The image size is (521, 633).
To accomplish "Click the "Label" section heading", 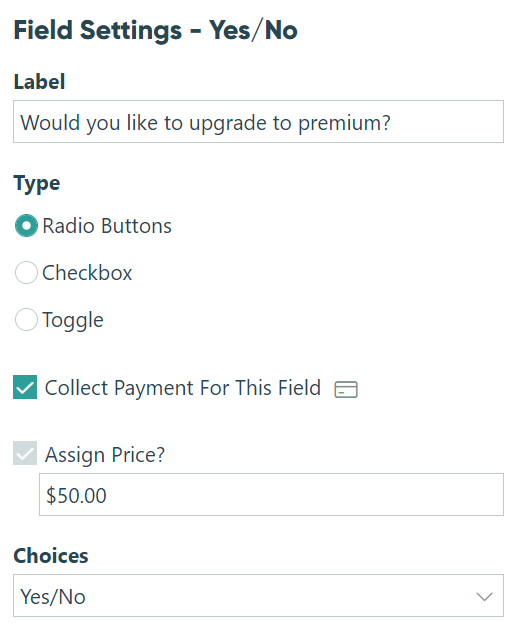I will click(39, 82).
